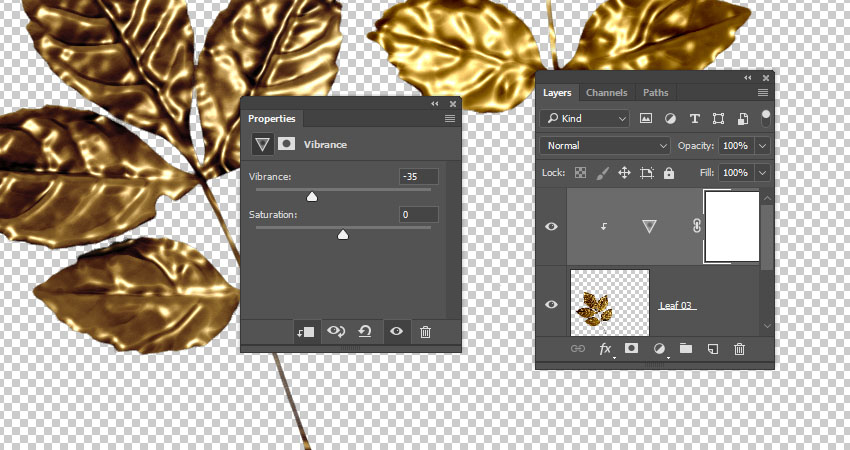Clip adjustment to layer button in Properties
This screenshot has height=450, width=850.
(x=306, y=332)
